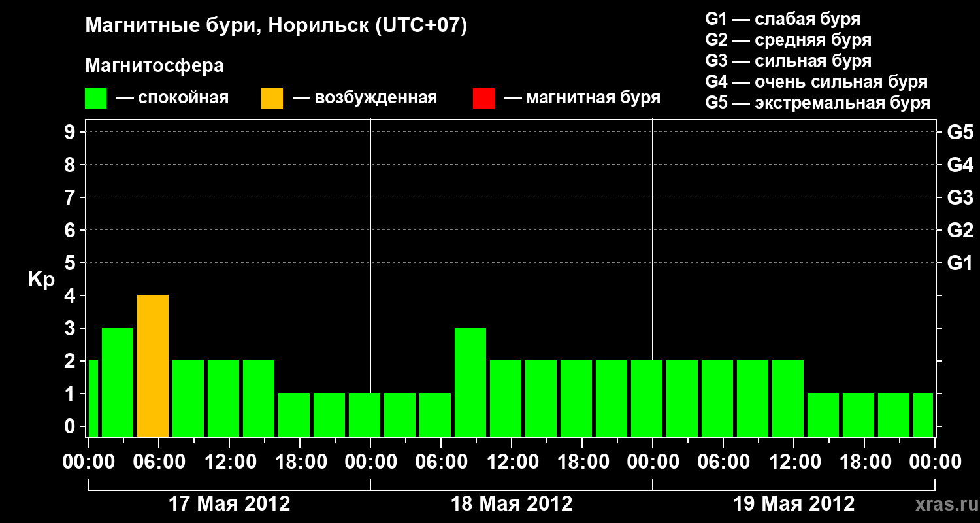This screenshot has height=523, width=980.
Task: Click the chart title 'Магнитные бури, Норильск (UTC+07)'
Action: 276,26
